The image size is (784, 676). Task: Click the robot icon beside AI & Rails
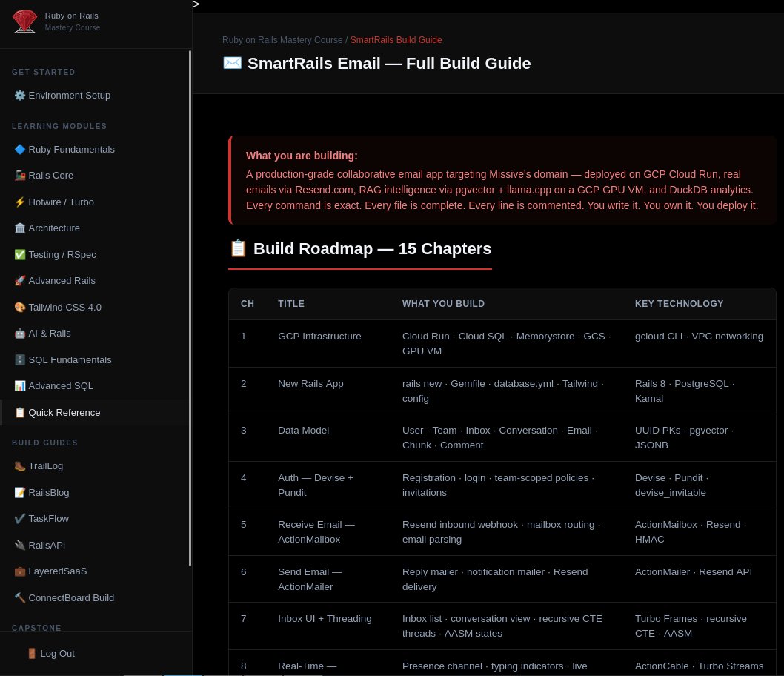(x=20, y=333)
